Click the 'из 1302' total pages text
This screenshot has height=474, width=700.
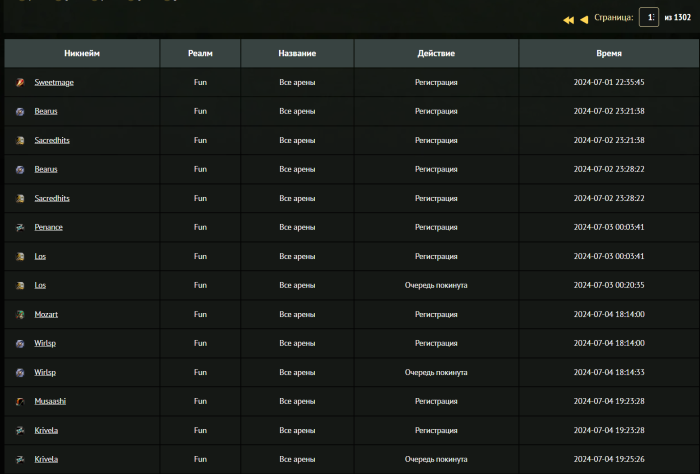[x=677, y=17]
